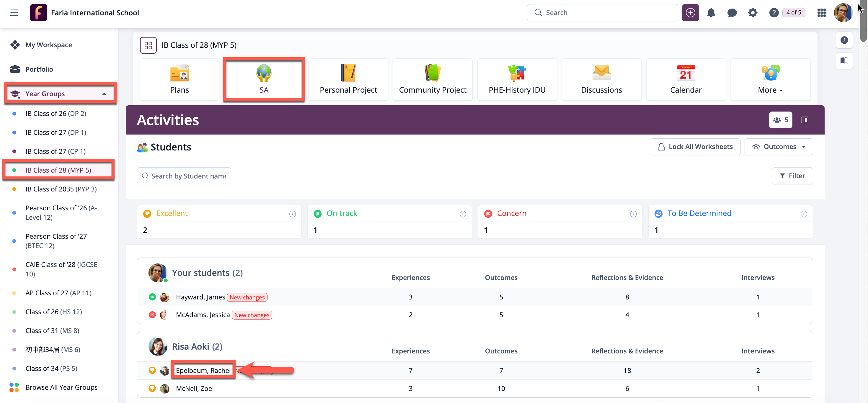Image resolution: width=868 pixels, height=403 pixels.
Task: Toggle the side panel layout icon in Activities header
Action: (805, 120)
